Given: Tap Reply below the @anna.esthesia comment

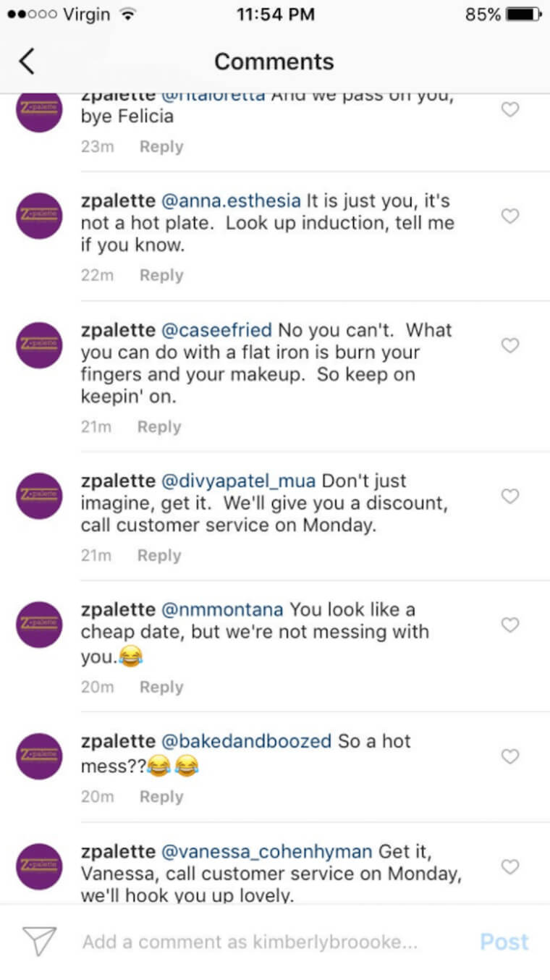Looking at the screenshot, I should click(161, 275).
